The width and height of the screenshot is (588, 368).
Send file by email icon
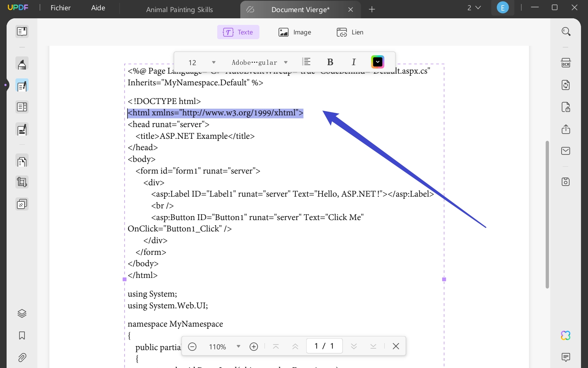(566, 151)
